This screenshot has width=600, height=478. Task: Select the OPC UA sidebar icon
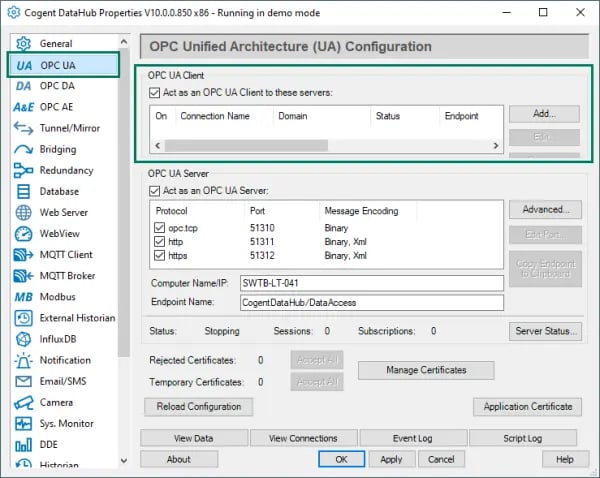[x=24, y=65]
